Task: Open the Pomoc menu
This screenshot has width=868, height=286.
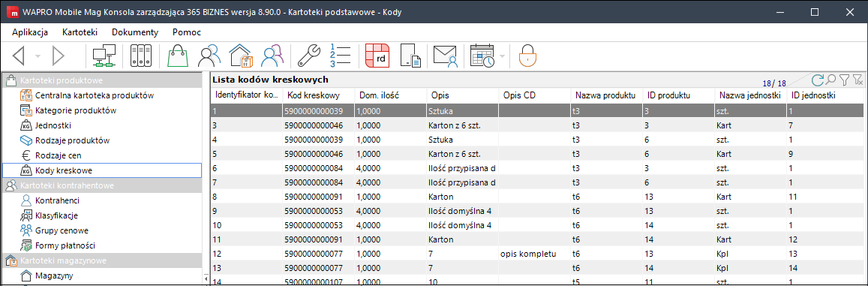Action: click(x=187, y=32)
